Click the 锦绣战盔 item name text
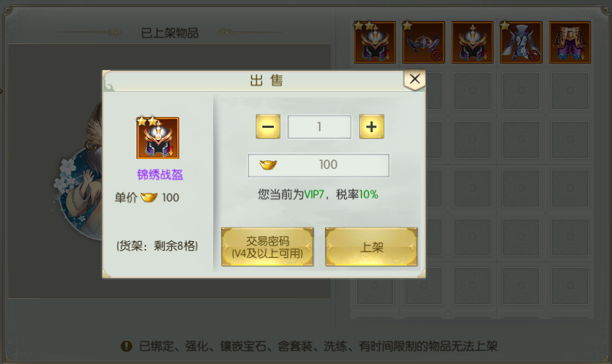The image size is (612, 364). (160, 175)
